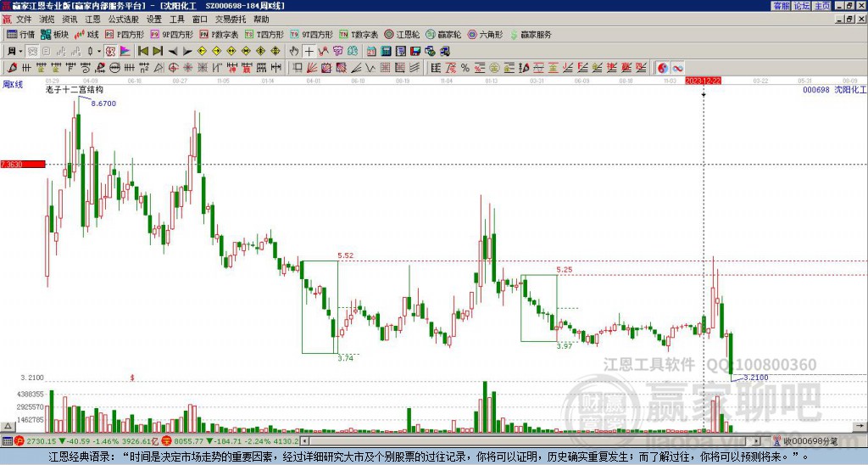This screenshot has width=868, height=465.
Task: Open the calculator icon
Action: click(x=387, y=52)
